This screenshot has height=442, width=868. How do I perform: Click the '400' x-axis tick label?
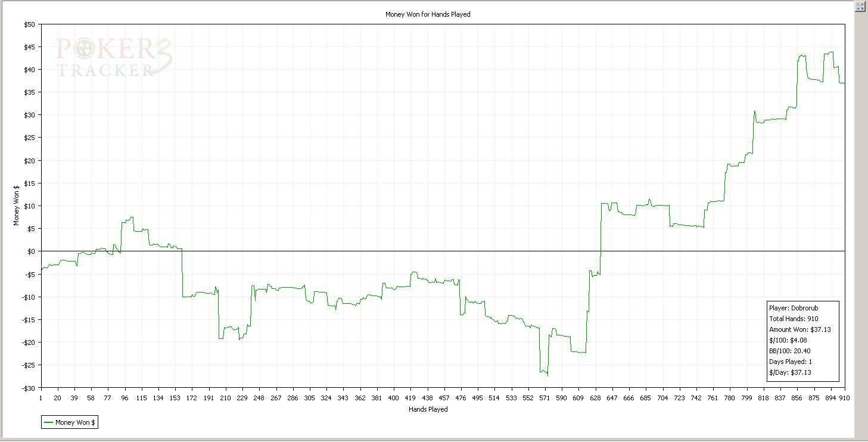393,398
